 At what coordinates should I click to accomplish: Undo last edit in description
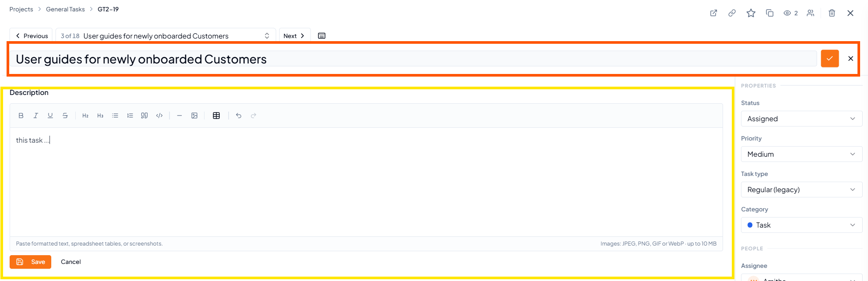239,116
